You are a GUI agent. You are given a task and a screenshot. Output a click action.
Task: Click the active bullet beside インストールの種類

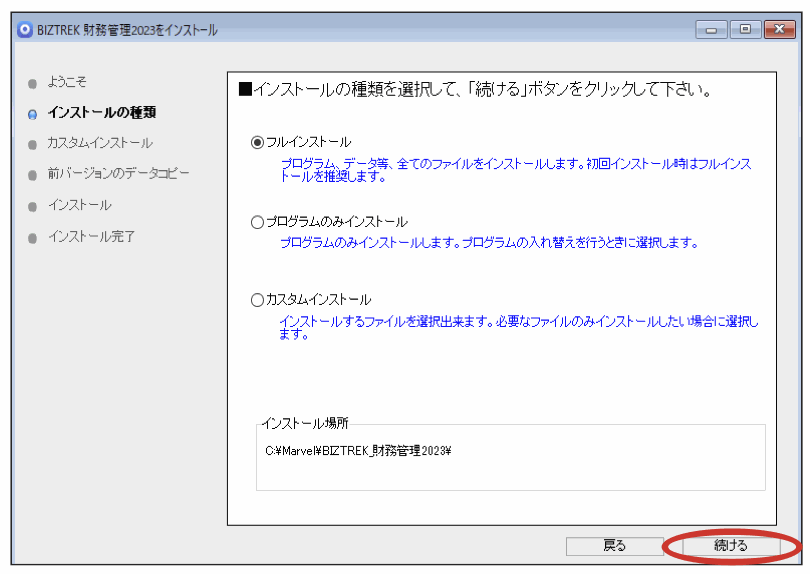point(33,114)
